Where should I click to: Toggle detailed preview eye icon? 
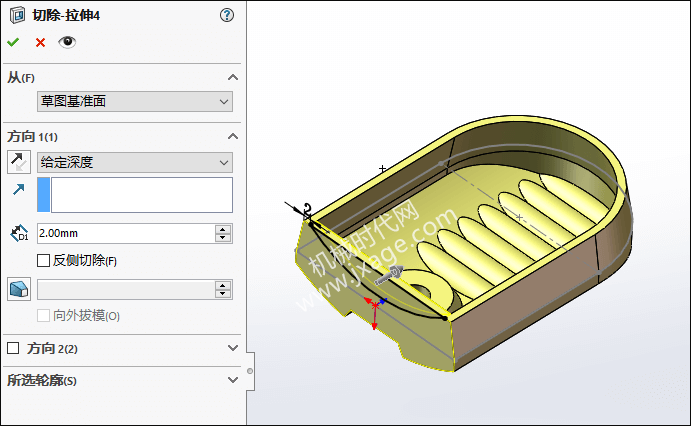click(67, 42)
